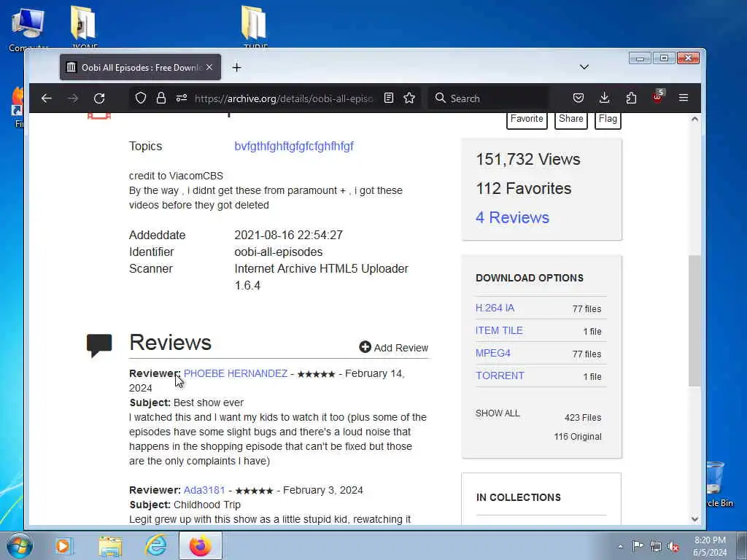Launch Internet Explorer from taskbar
The height and width of the screenshot is (560, 747).
[156, 545]
